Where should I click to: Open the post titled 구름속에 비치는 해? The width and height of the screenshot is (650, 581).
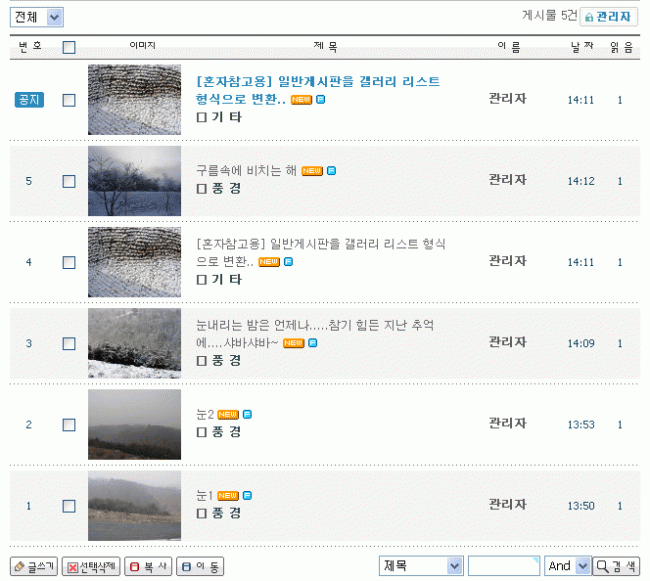pyautogui.click(x=246, y=170)
